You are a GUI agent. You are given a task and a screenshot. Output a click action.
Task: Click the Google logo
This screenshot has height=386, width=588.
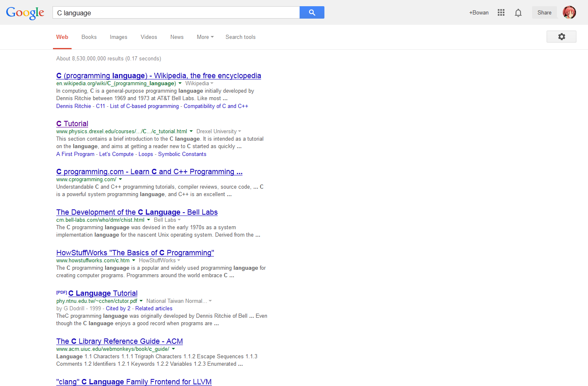click(25, 13)
